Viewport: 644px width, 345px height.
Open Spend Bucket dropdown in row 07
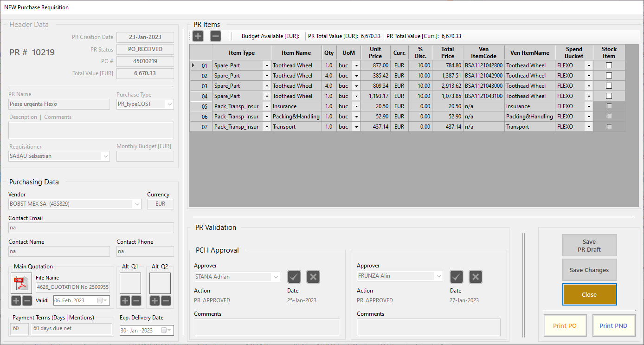click(589, 127)
